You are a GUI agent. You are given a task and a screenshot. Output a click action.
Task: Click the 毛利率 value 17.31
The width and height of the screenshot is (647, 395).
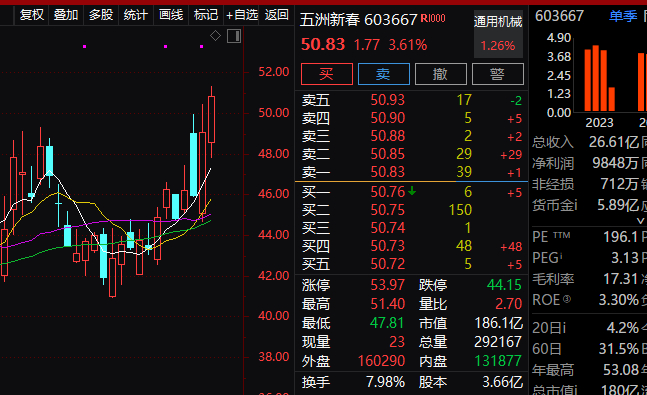621,279
